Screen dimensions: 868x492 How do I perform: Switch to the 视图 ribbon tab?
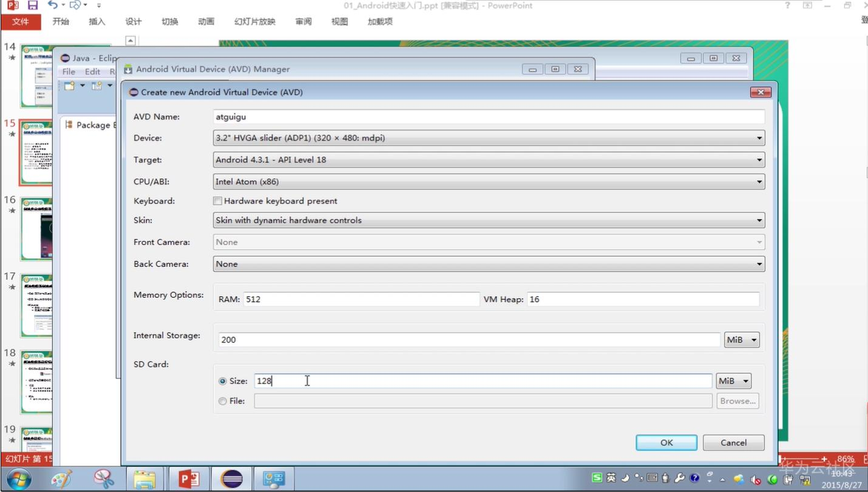click(340, 22)
